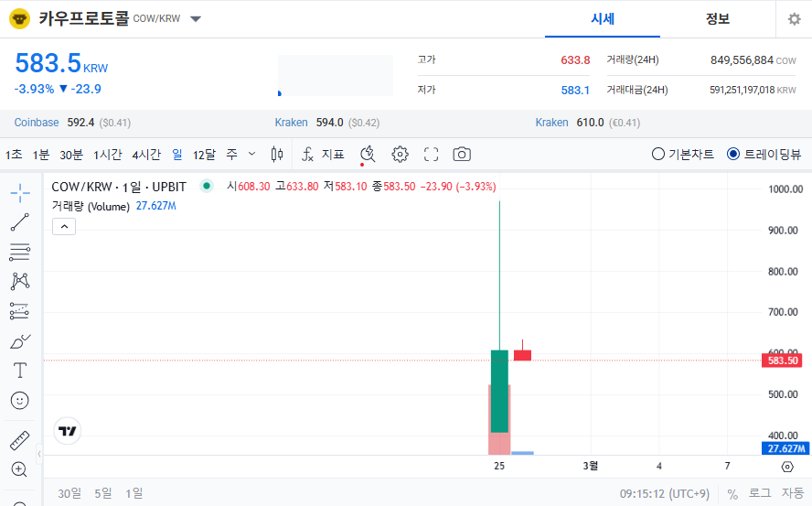Select the 4시간 interval
812x506 pixels.
(146, 155)
